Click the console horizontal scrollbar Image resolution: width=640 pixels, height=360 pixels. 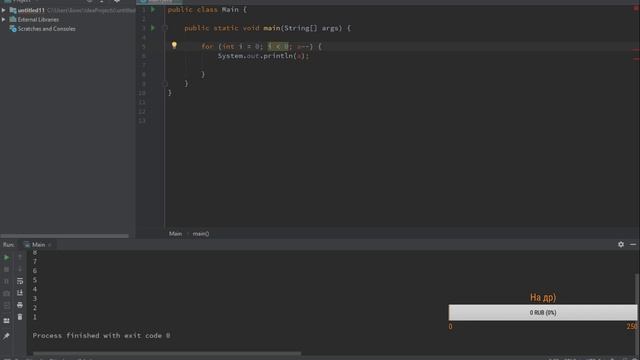click(167, 353)
